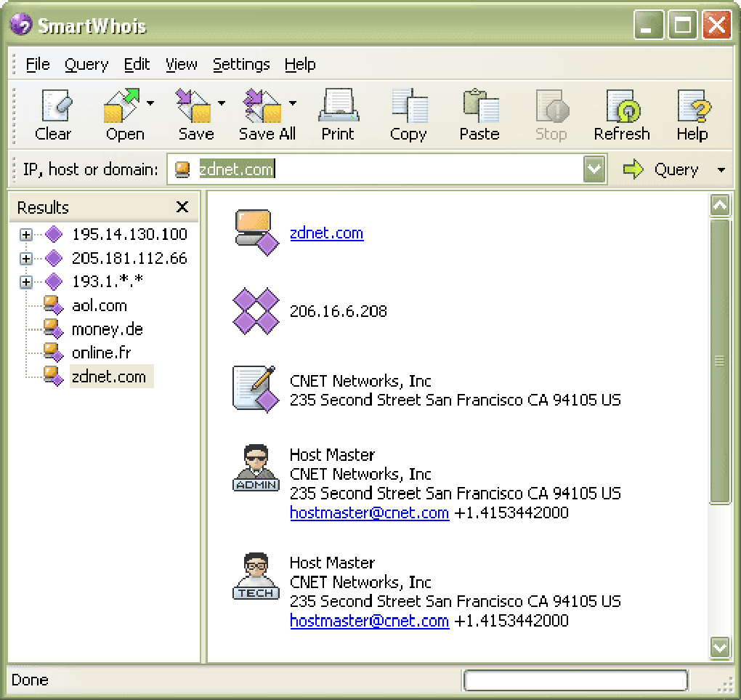Select 205.181.112.66 in Results tree
This screenshot has height=700, width=741.
pos(129,258)
